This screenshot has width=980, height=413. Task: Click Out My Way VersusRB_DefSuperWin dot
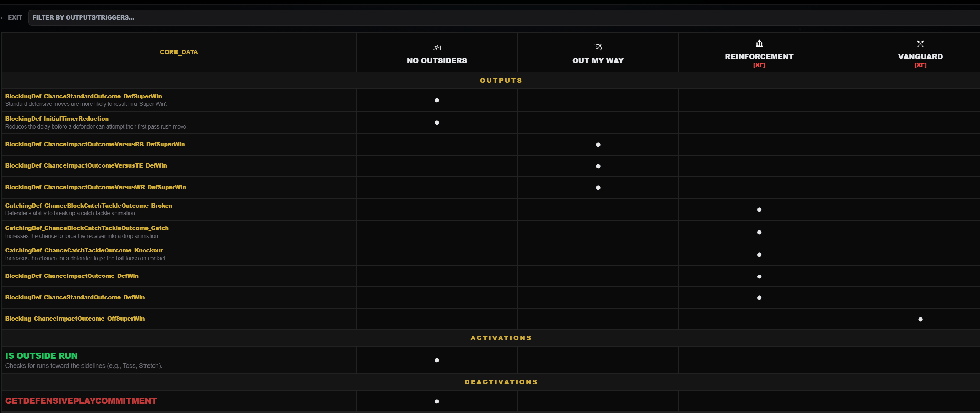click(x=598, y=145)
